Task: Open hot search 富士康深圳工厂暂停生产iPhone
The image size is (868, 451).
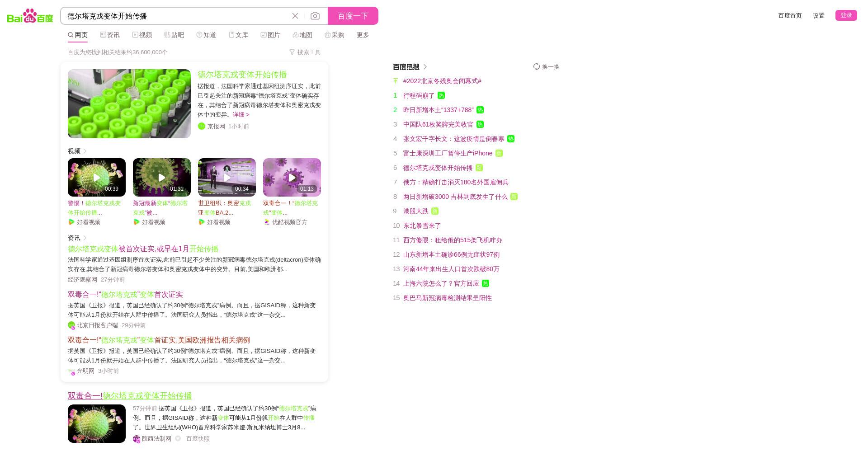Action: coord(448,154)
